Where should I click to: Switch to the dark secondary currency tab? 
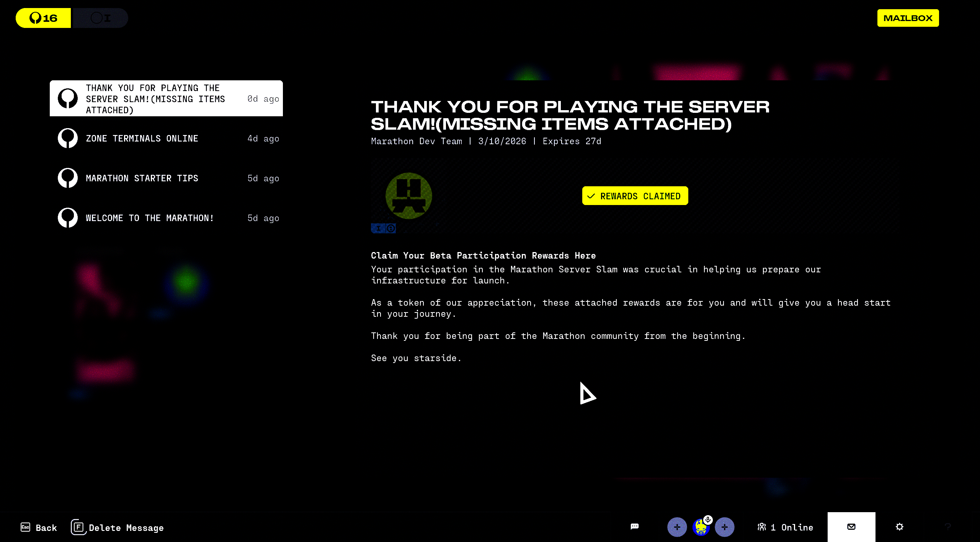point(100,18)
